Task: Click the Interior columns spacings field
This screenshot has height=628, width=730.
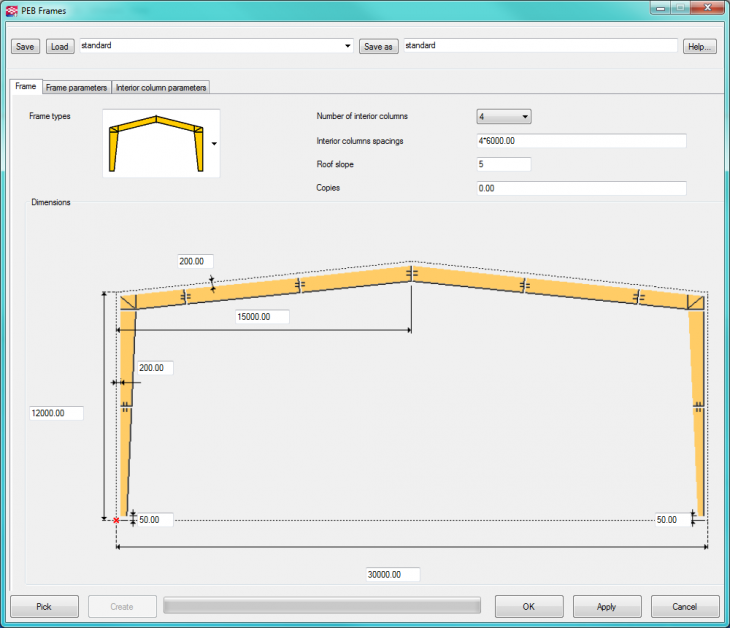Action: click(x=581, y=141)
